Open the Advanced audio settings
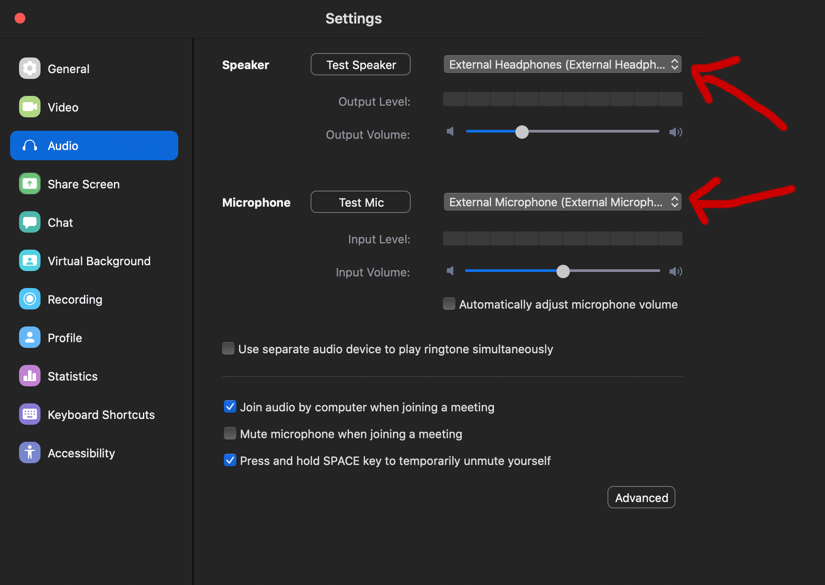Image resolution: width=825 pixels, height=585 pixels. coord(641,497)
